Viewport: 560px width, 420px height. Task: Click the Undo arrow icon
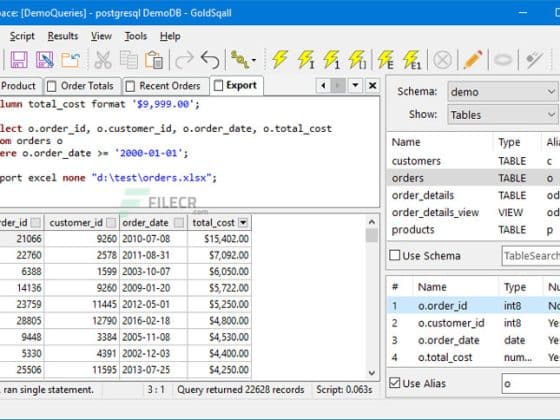pyautogui.click(x=210, y=60)
